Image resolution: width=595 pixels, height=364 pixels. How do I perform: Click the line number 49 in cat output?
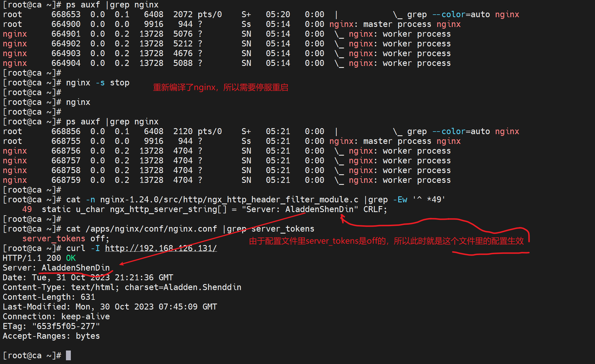click(x=27, y=209)
